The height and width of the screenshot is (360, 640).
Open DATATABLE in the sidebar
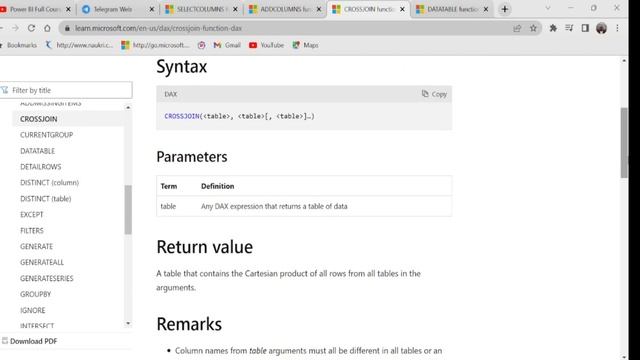coord(38,151)
